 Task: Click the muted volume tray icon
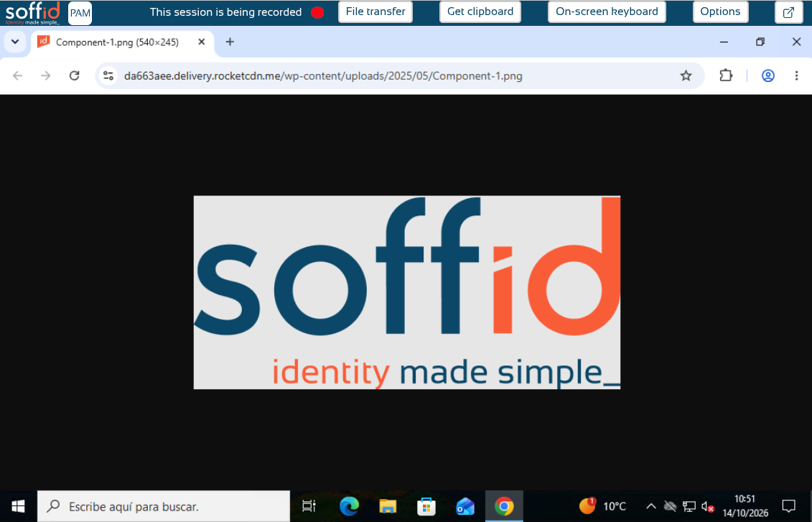(707, 506)
